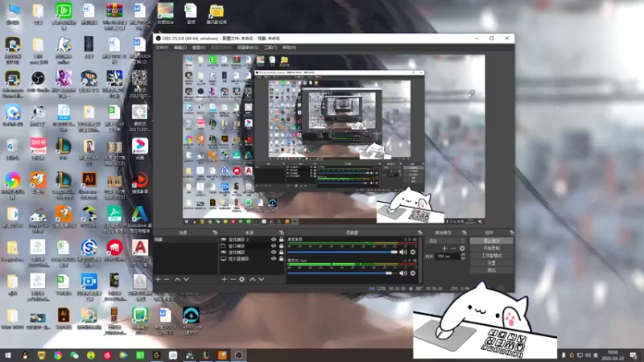Open OBS Studio desktop shortcut
The width and height of the screenshot is (644, 362).
pos(38,81)
